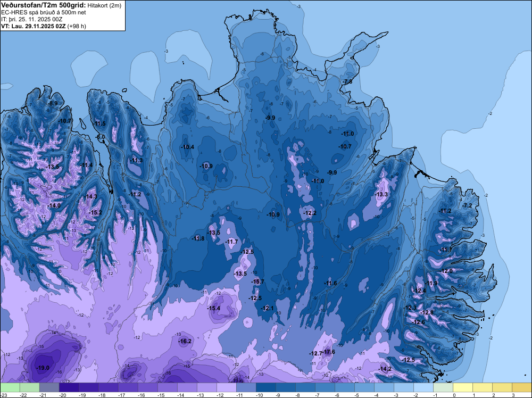532x398 pixels.
Task: Select the 0 legend color swatch
Action: (x=463, y=387)
